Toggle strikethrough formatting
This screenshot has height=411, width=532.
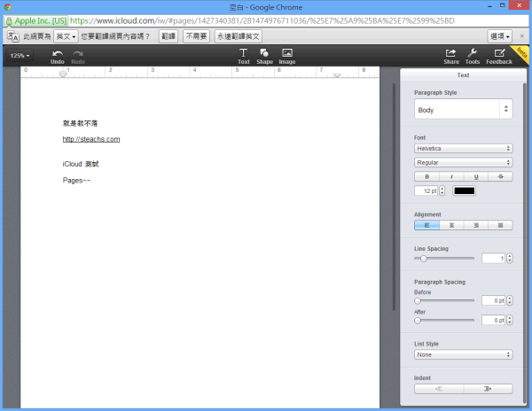point(500,176)
